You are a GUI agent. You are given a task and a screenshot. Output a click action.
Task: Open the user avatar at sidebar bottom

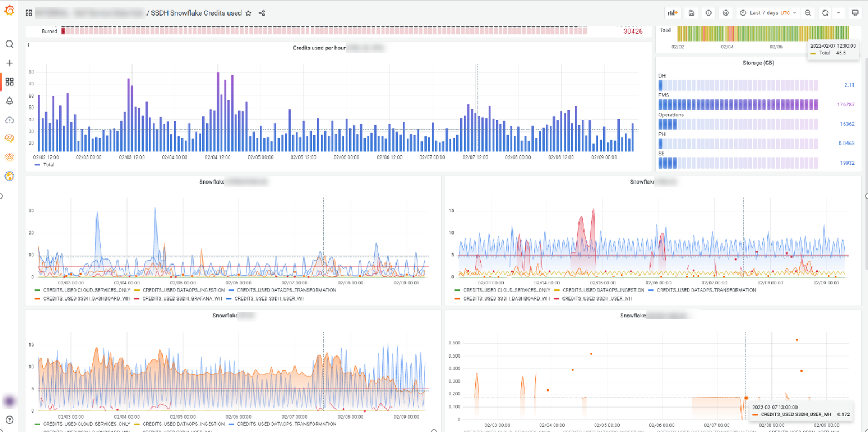[x=9, y=401]
